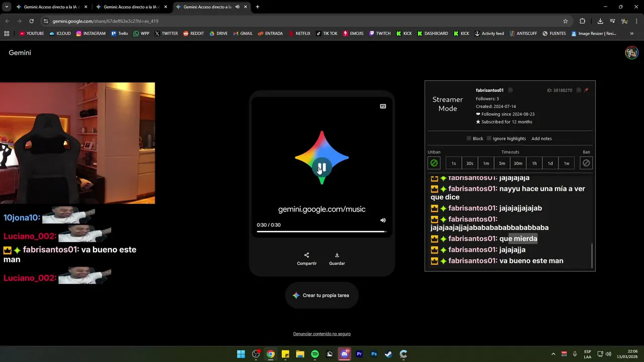Open Spotify from the taskbar
Viewport: 644px width, 362px height.
pyautogui.click(x=315, y=354)
